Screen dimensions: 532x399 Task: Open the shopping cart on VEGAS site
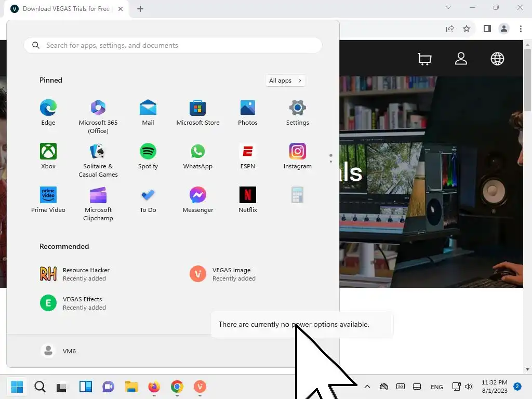coord(424,59)
